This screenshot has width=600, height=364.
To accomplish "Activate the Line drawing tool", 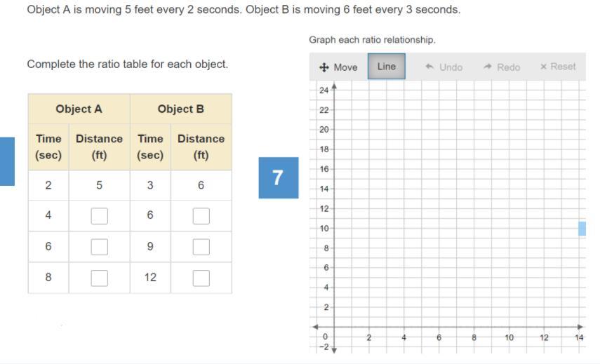I will point(387,67).
